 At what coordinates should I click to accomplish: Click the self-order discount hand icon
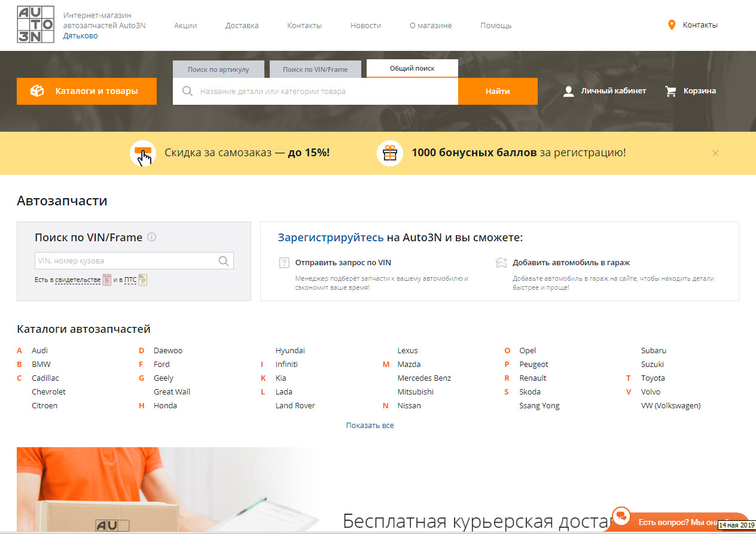143,153
